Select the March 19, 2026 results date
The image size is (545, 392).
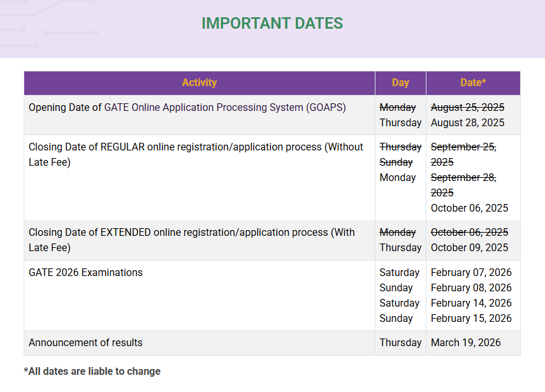click(x=465, y=343)
